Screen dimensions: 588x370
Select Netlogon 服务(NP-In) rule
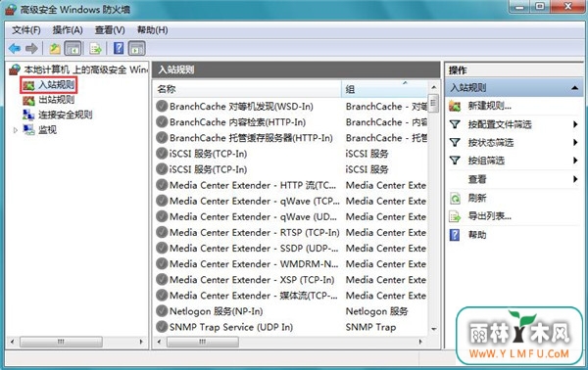click(x=216, y=311)
